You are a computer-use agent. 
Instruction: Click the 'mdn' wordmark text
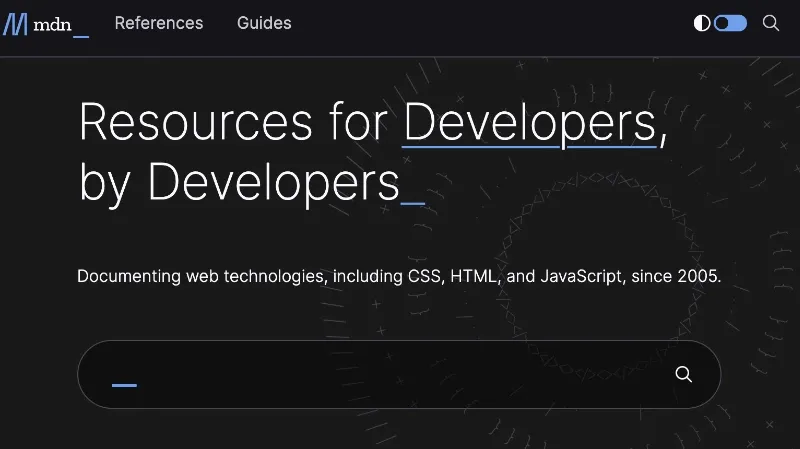50,24
